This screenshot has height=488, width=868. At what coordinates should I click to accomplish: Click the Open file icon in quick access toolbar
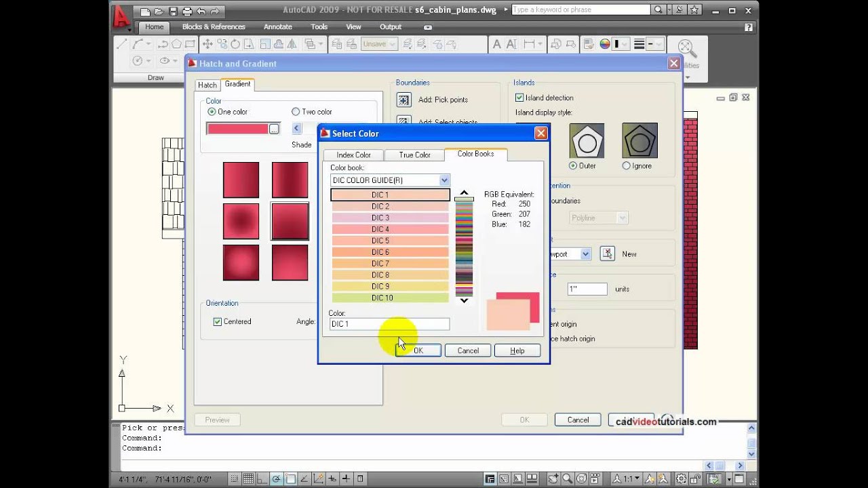click(159, 11)
